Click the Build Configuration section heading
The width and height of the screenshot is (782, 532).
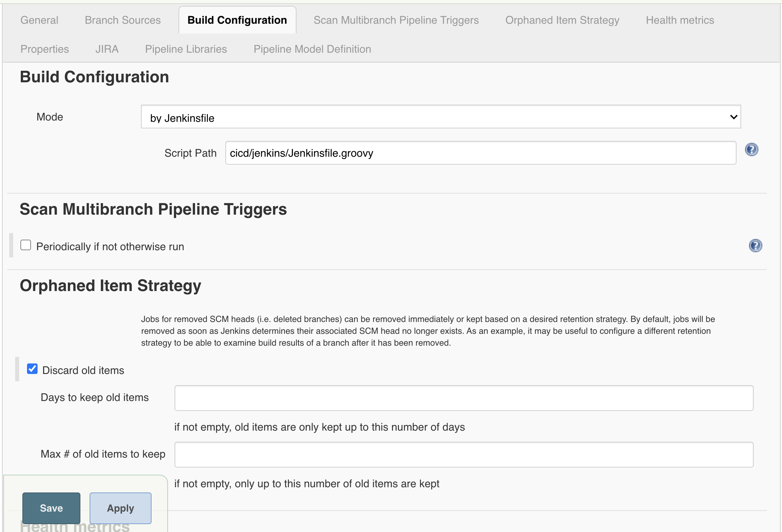click(95, 77)
